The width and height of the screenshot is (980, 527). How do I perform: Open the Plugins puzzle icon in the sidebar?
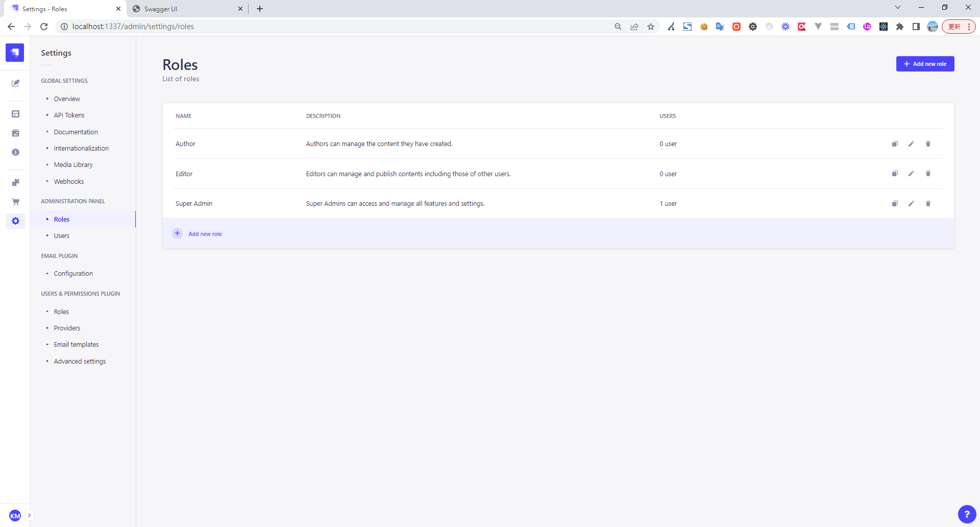[15, 183]
